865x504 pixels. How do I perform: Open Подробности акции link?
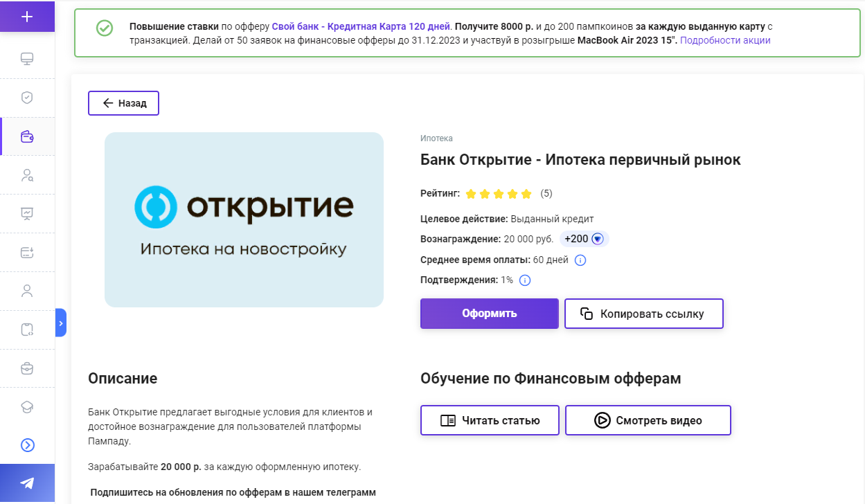tap(725, 40)
